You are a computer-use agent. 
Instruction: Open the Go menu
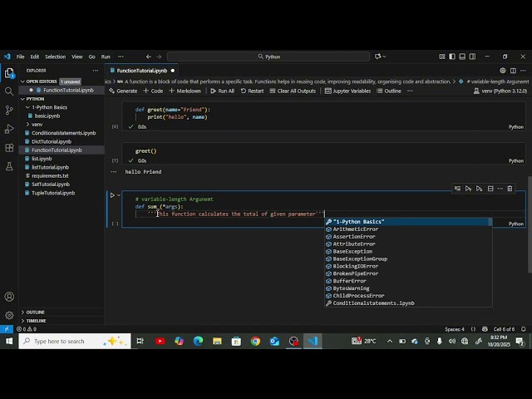pos(92,57)
